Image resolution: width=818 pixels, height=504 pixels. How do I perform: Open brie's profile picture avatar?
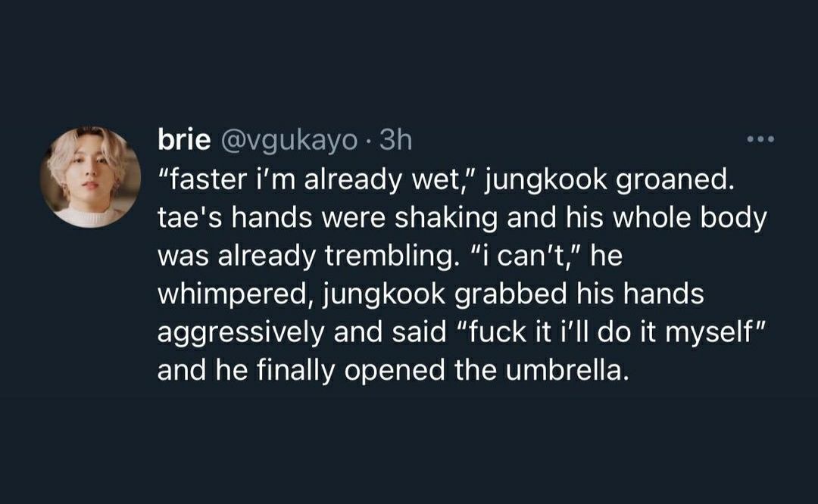click(x=90, y=177)
